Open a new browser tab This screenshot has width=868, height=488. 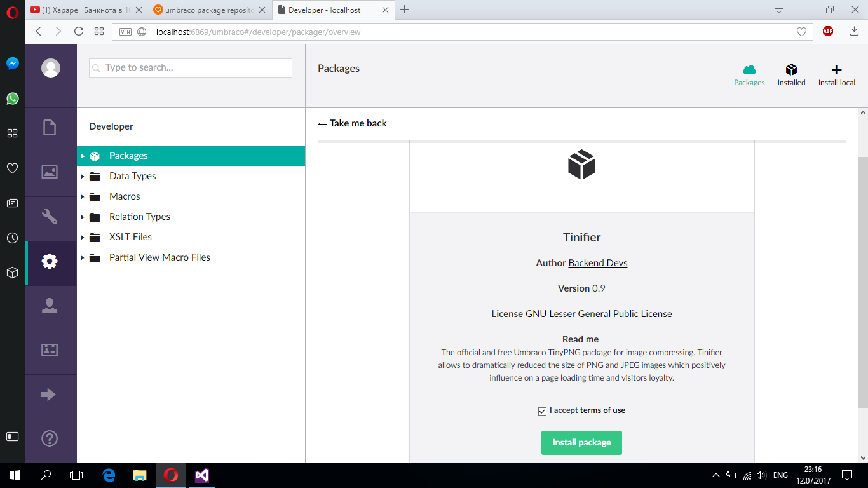coord(405,10)
